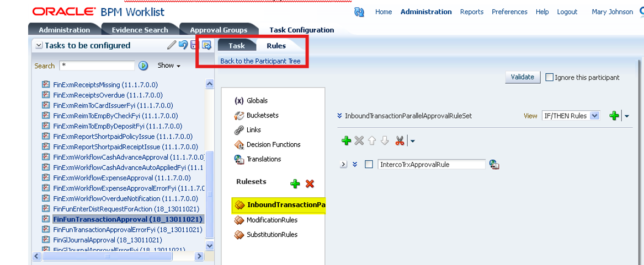
Task: Open the Show dropdown menu
Action: [x=169, y=66]
